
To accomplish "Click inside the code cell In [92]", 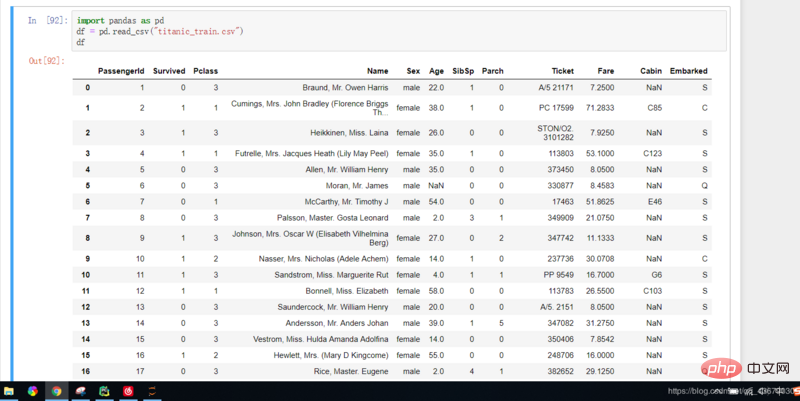I will (399, 31).
